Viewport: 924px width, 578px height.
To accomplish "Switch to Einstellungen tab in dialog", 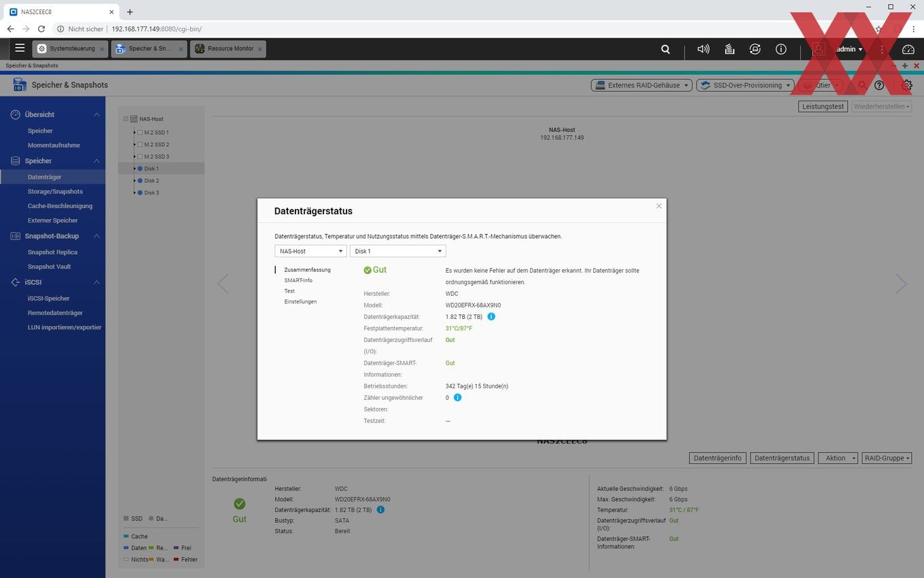I will pyautogui.click(x=300, y=302).
